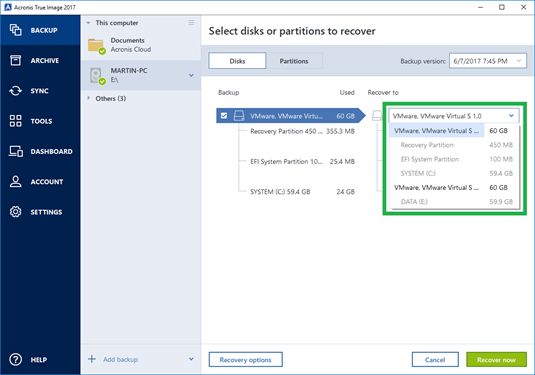
Task: Open the Archive sidebar icon
Action: [15, 60]
